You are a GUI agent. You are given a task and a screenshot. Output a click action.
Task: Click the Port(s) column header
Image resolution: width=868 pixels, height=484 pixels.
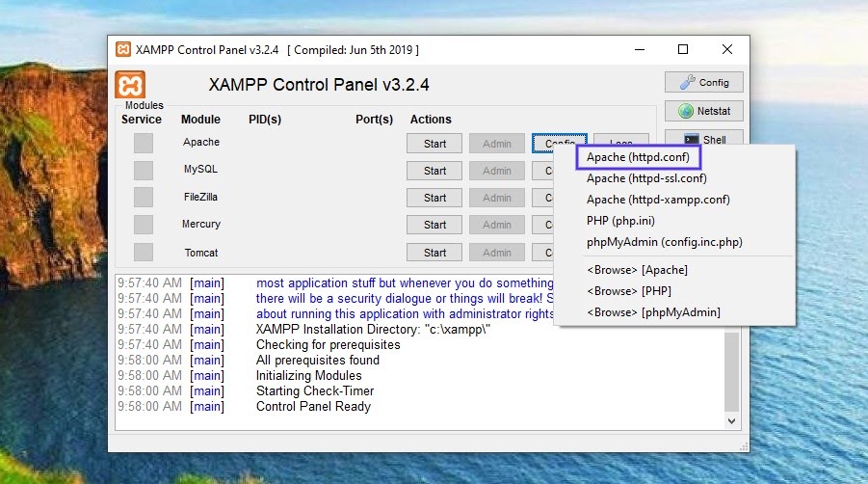pyautogui.click(x=374, y=119)
